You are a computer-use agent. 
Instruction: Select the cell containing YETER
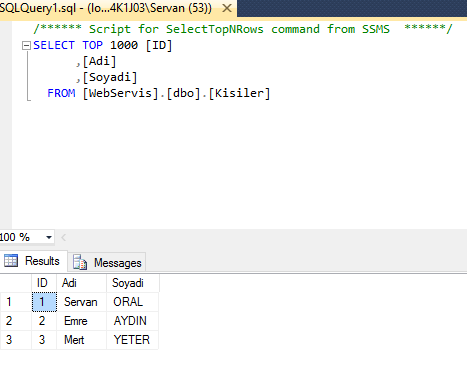(132, 340)
